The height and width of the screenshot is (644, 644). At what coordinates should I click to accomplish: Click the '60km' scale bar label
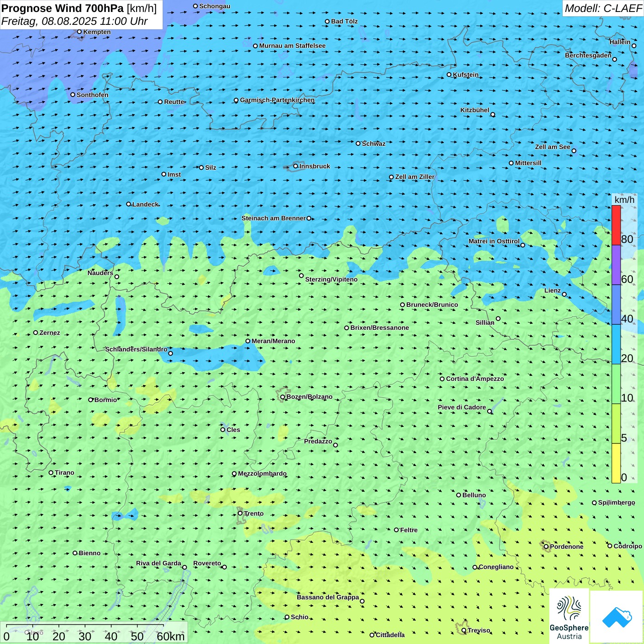171,636
